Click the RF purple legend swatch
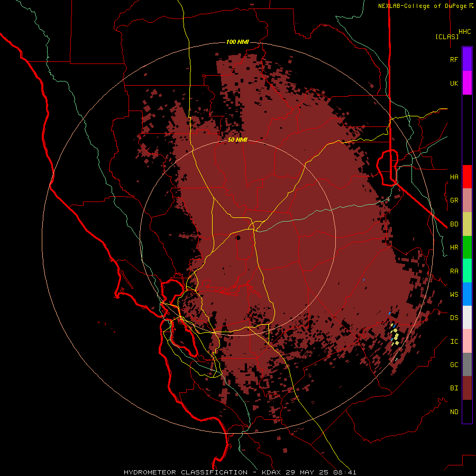Image resolution: width=476 pixels, height=476 pixels. [467, 59]
